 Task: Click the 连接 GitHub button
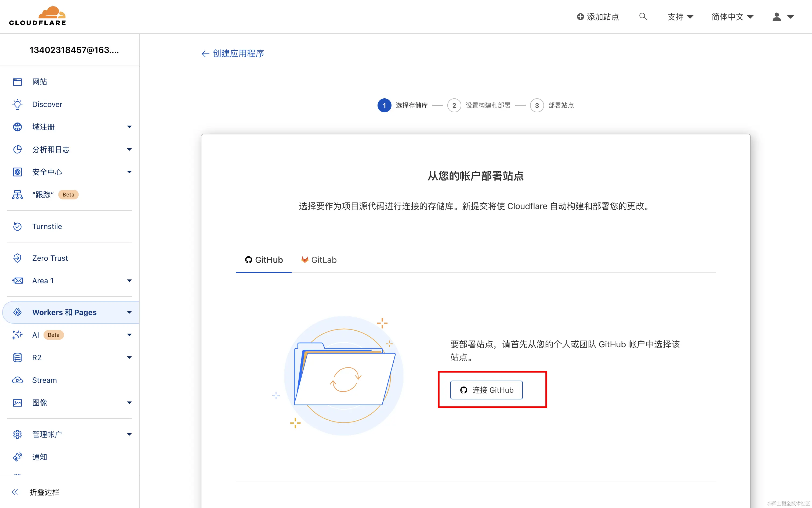point(486,390)
